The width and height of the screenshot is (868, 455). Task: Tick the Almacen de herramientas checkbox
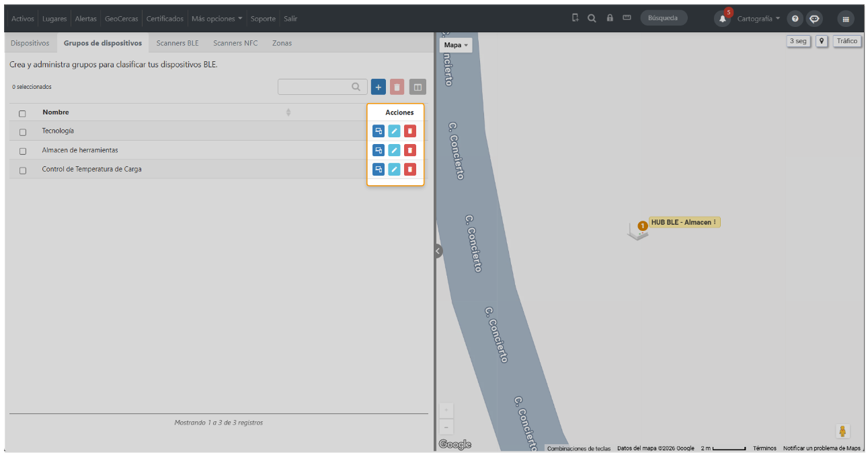pos(22,151)
